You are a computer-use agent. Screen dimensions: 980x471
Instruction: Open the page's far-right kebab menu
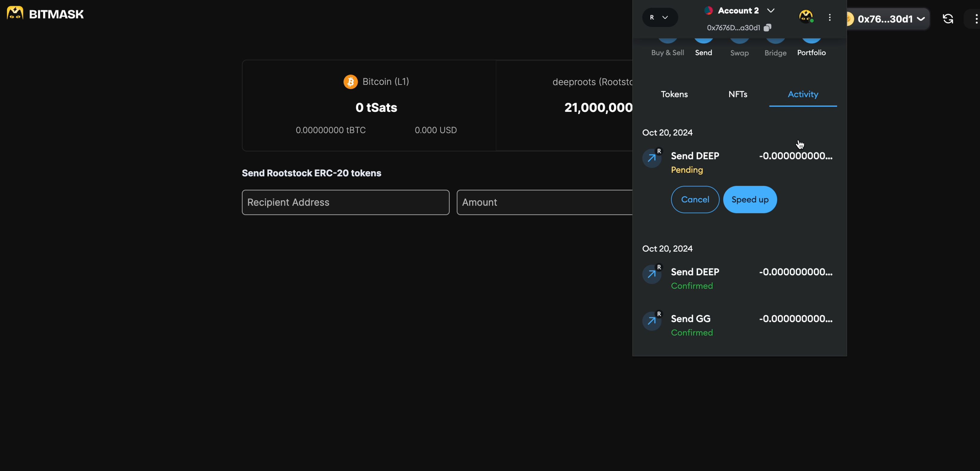[x=976, y=19]
